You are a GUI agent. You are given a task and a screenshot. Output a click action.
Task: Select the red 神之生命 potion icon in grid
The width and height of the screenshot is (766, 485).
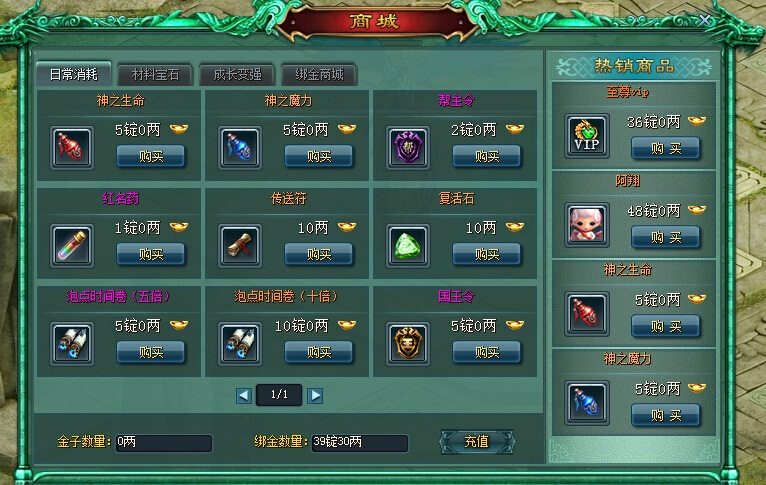(x=72, y=148)
